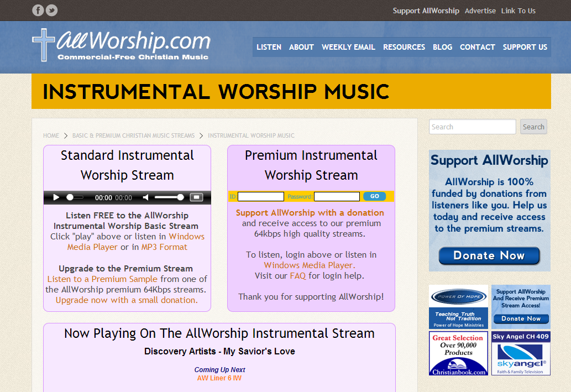Click the GO login button

pos(375,196)
